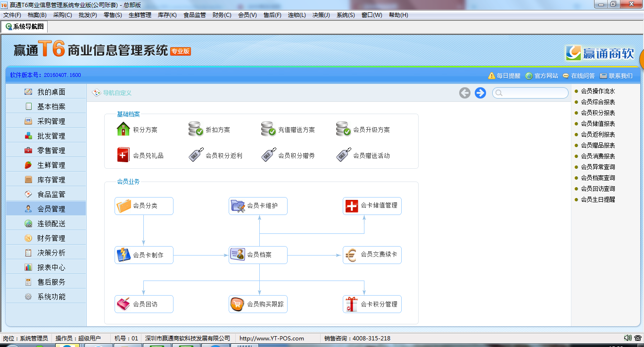Open 充值赠送方案 database icon
The width and height of the screenshot is (644, 347).
[268, 129]
